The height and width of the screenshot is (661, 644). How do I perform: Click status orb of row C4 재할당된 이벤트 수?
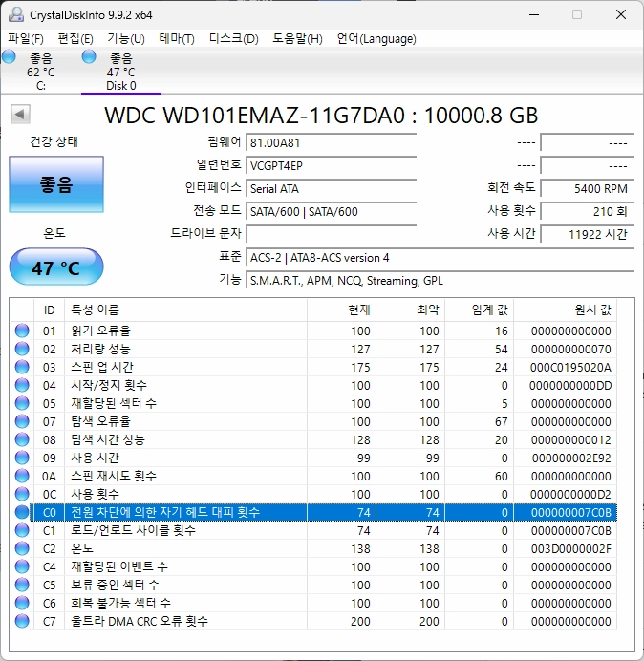click(x=22, y=566)
